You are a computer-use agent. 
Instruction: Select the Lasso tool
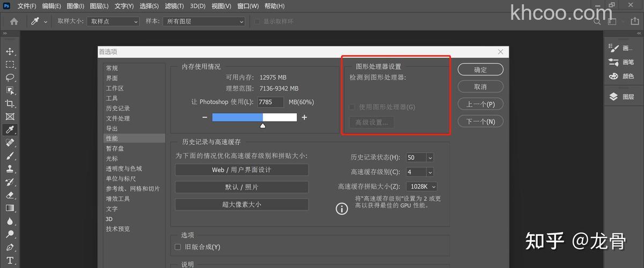coord(10,77)
